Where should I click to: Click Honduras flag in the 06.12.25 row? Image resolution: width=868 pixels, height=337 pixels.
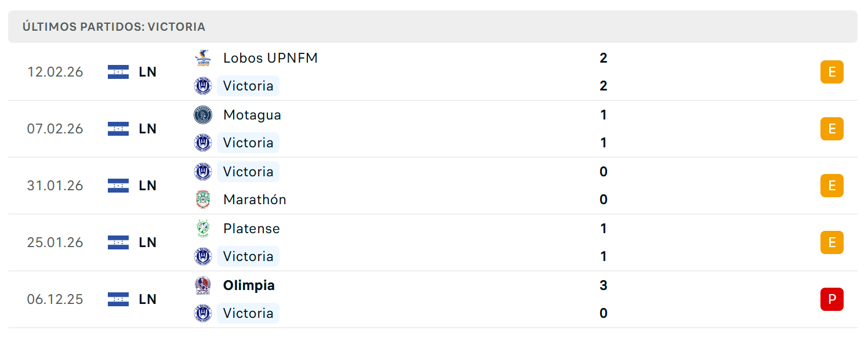click(118, 299)
